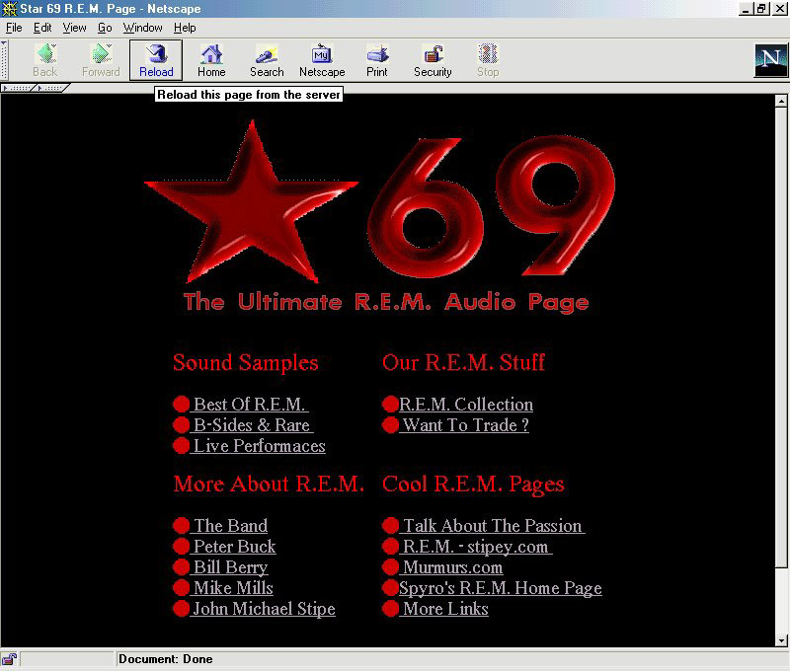Click the Netscape N logo throbber
790x672 pixels.
click(770, 60)
